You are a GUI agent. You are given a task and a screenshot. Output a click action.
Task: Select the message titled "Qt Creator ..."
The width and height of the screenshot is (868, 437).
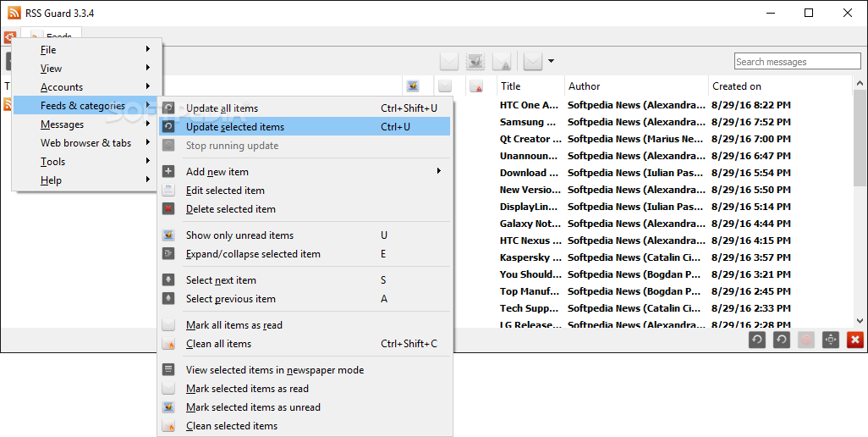tap(530, 138)
